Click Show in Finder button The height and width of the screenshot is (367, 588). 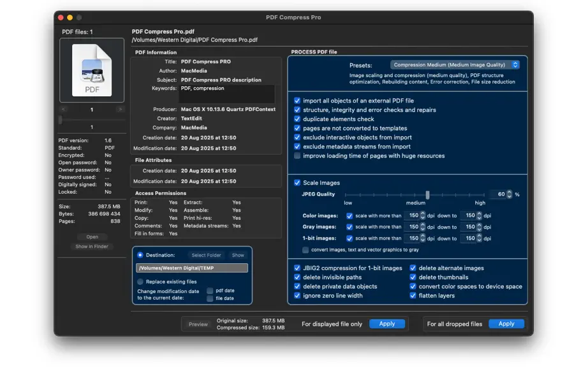coord(92,247)
